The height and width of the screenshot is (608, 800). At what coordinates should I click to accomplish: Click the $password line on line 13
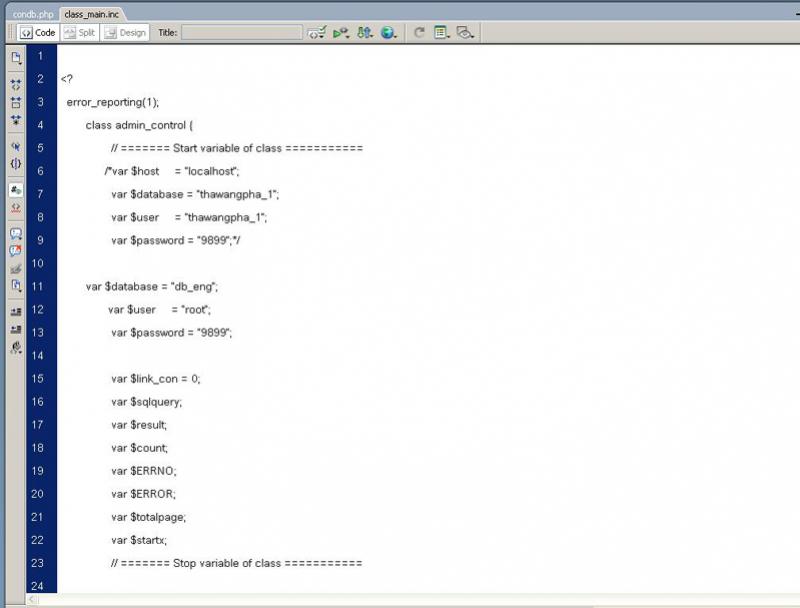click(x=171, y=333)
